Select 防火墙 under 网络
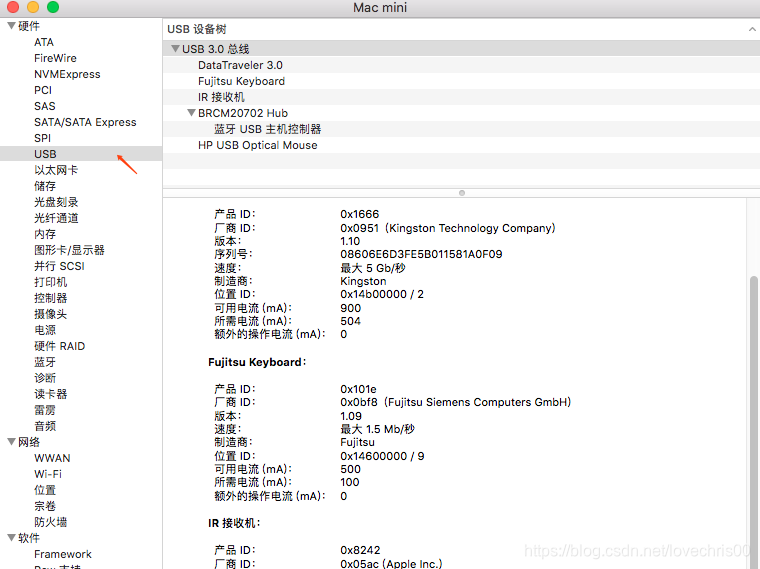Viewport: 760px width, 569px height. 50,522
